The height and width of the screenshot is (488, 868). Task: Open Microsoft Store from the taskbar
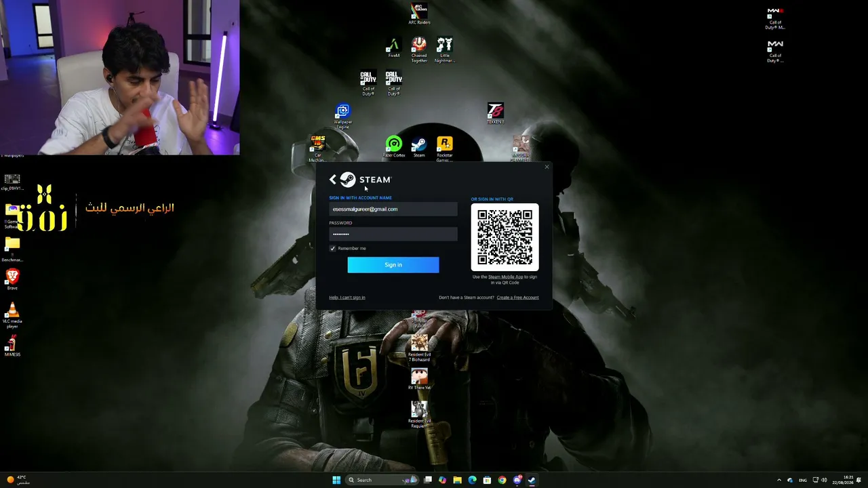coord(487,481)
